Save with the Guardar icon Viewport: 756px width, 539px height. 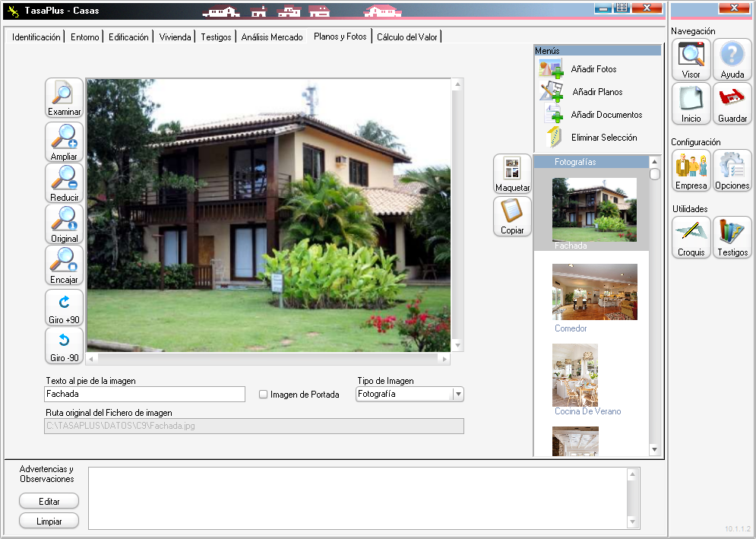pyautogui.click(x=732, y=103)
